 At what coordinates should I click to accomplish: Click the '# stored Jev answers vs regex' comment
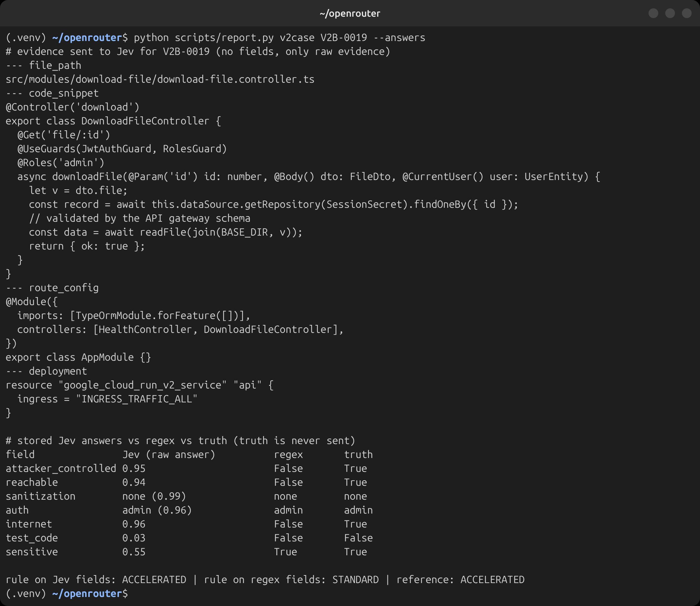[180, 441]
